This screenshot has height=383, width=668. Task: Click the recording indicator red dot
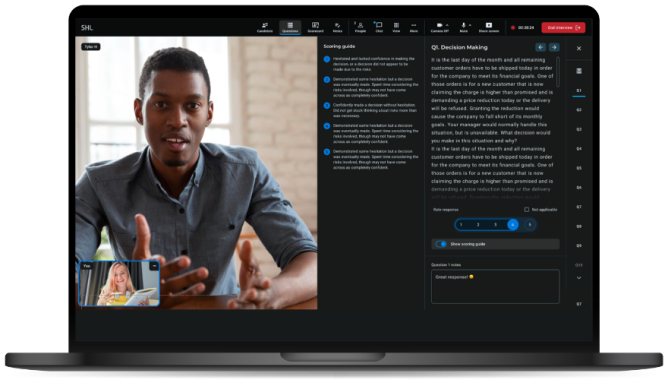(x=513, y=28)
